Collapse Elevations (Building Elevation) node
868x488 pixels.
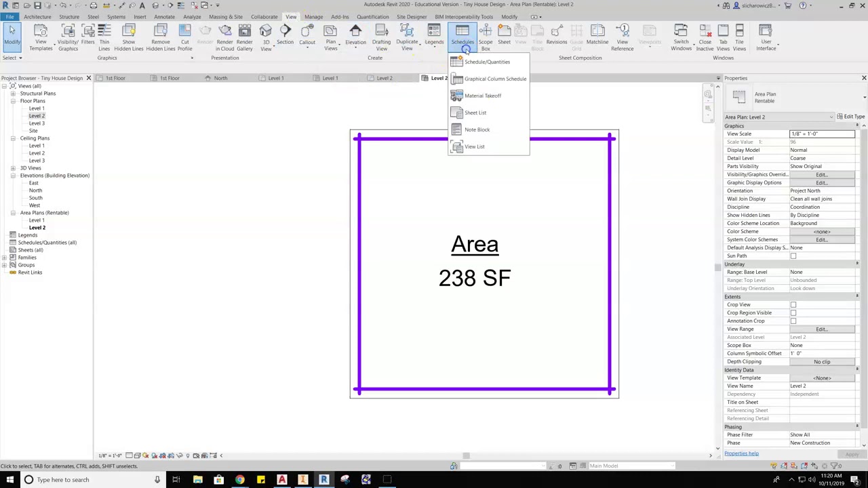[x=13, y=176]
